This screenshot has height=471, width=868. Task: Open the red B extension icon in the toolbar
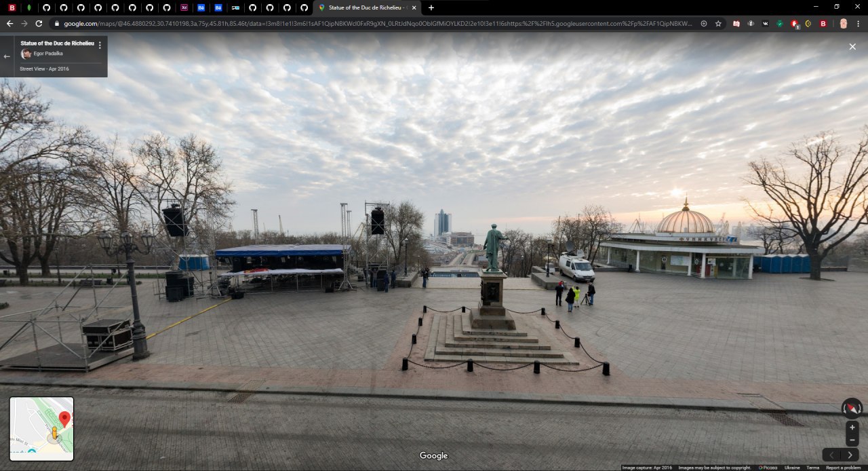pyautogui.click(x=823, y=23)
